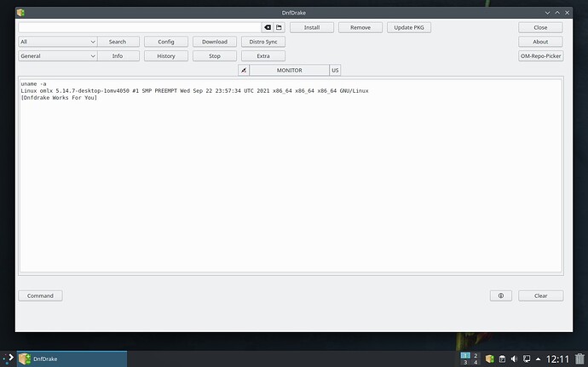Open the trash icon in taskbar
Screen dimensions: 588x367
(579, 358)
